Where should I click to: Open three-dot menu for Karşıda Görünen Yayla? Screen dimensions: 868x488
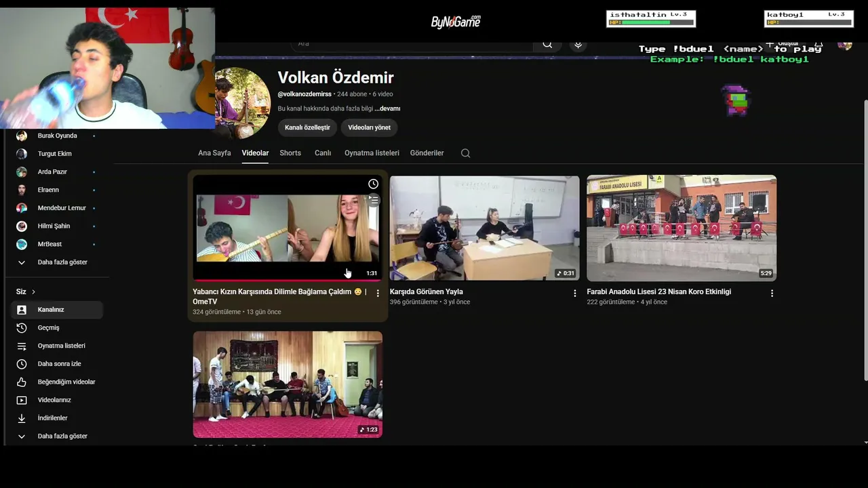(574, 293)
